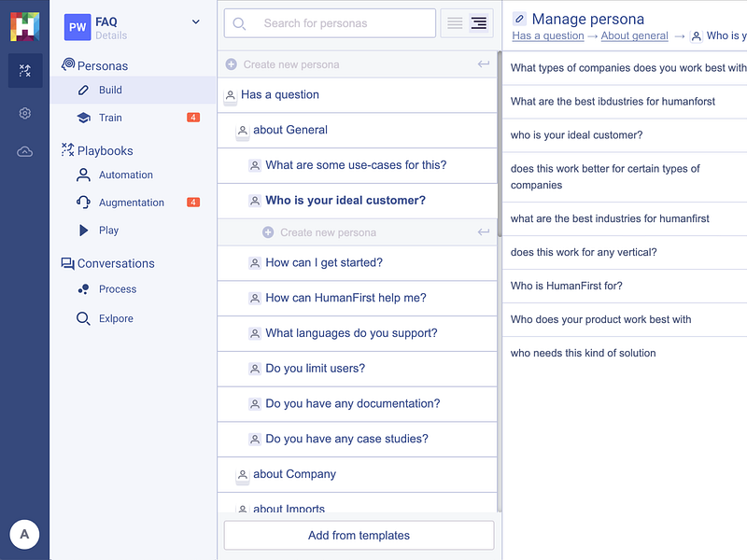Screen dimensions: 747x560
Task: Open the Train menu item
Action: (110, 118)
